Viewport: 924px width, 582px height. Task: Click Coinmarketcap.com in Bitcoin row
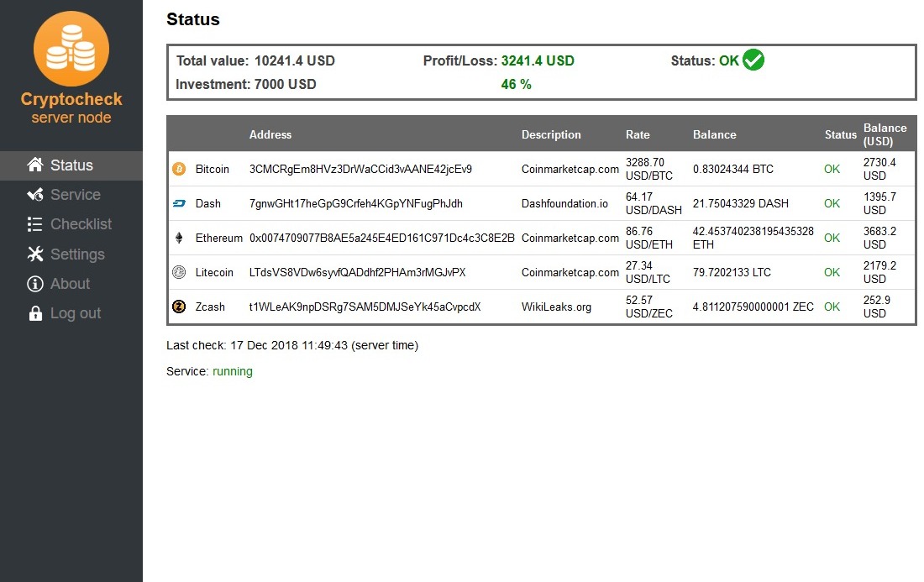pyautogui.click(x=570, y=170)
